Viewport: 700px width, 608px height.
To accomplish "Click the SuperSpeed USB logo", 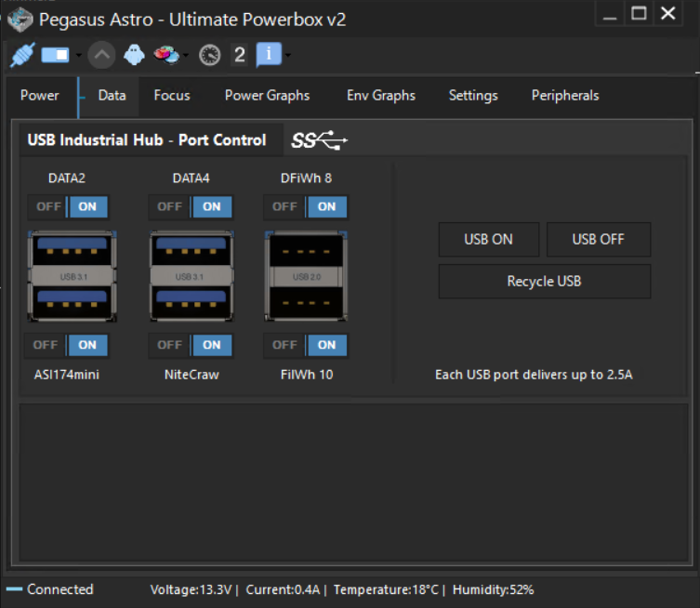I will coord(319,140).
